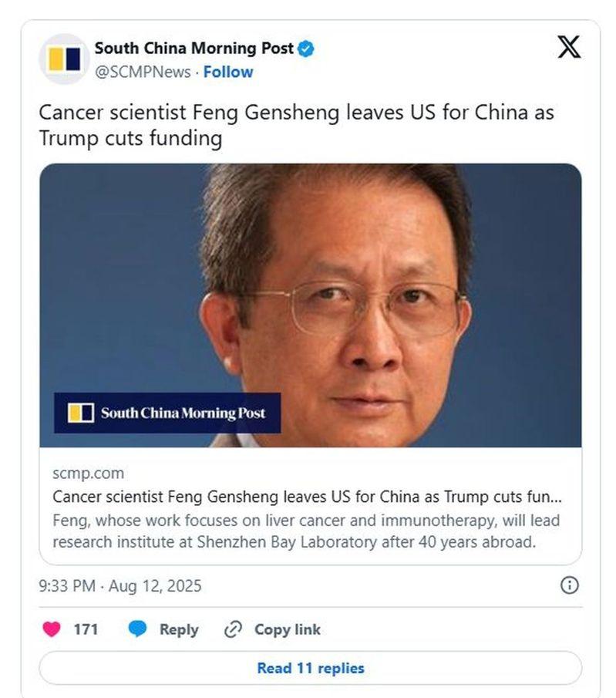This screenshot has height=698, width=616.
Task: Click the copy link chain icon
Action: 233,629
